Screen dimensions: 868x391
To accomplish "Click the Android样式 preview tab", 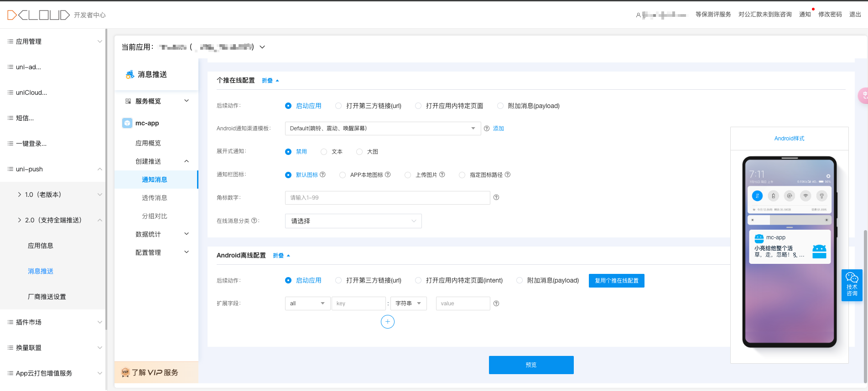I will [789, 139].
